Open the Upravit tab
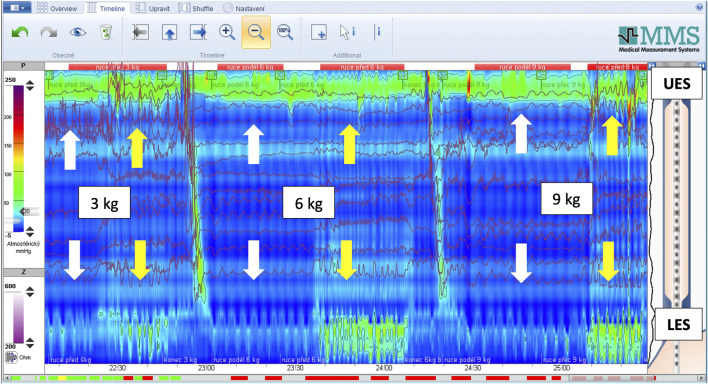This screenshot has height=384, width=708. [x=153, y=8]
